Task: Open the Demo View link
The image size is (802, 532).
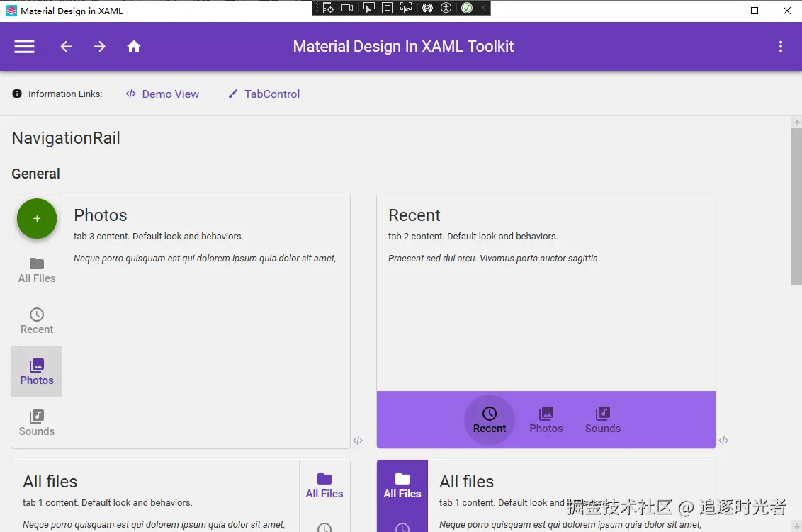Action: [x=163, y=94]
